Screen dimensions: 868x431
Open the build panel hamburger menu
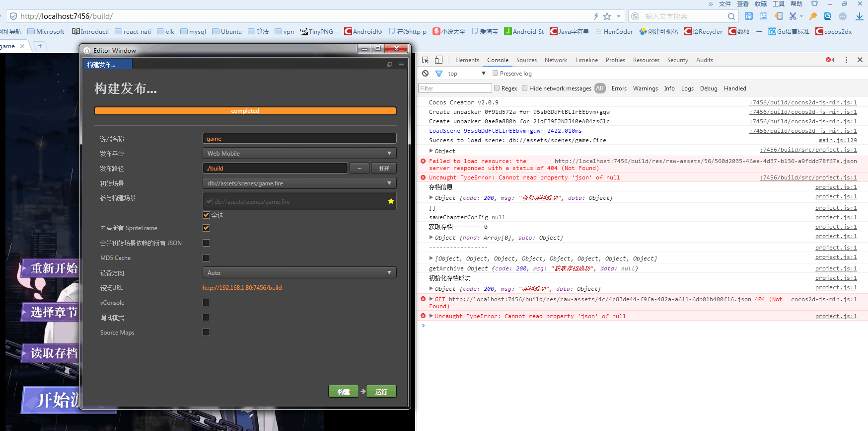pos(401,65)
